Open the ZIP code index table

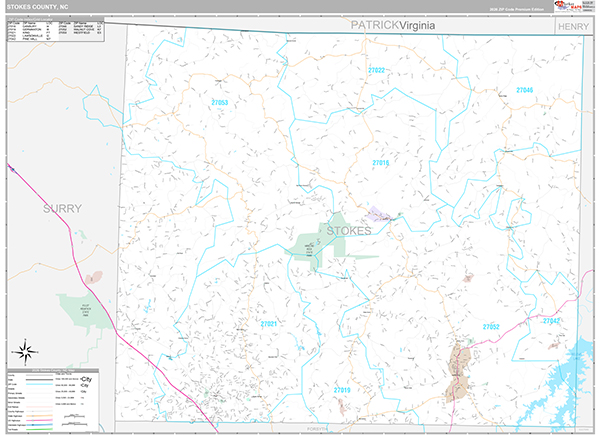[x=55, y=29]
